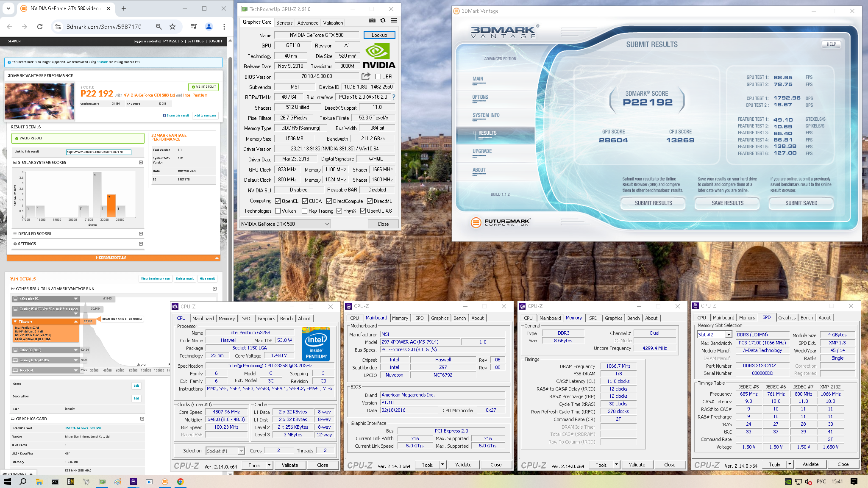Open Options in 3DMark Vantage sidebar

[480, 97]
